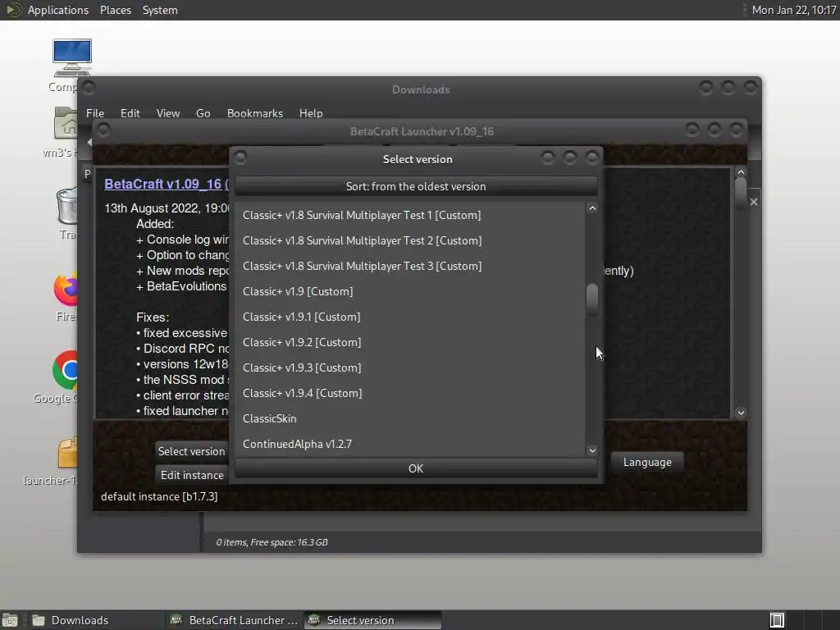
Task: Click Select version dialog window menu button
Action: (240, 157)
